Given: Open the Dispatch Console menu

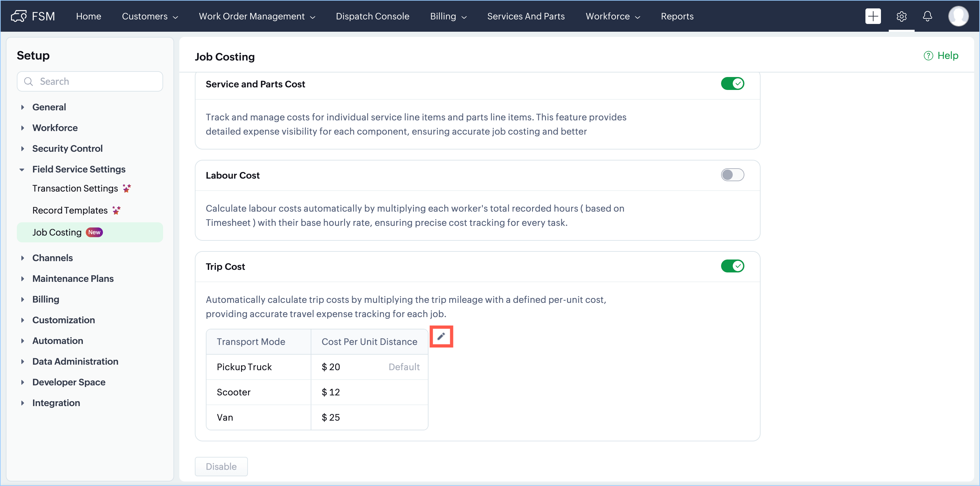Looking at the screenshot, I should point(373,17).
